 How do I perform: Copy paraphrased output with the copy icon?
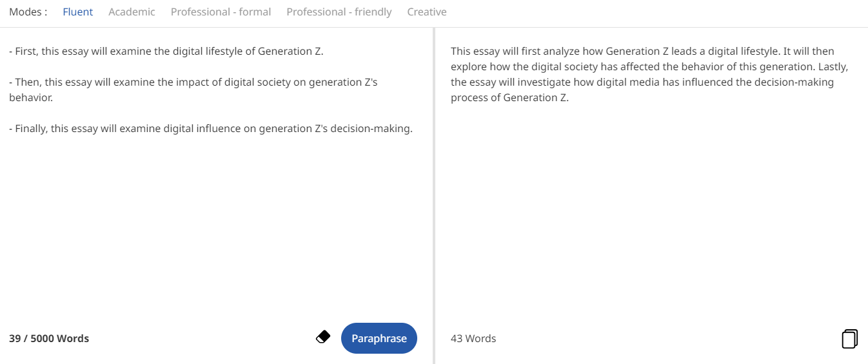[x=850, y=339]
